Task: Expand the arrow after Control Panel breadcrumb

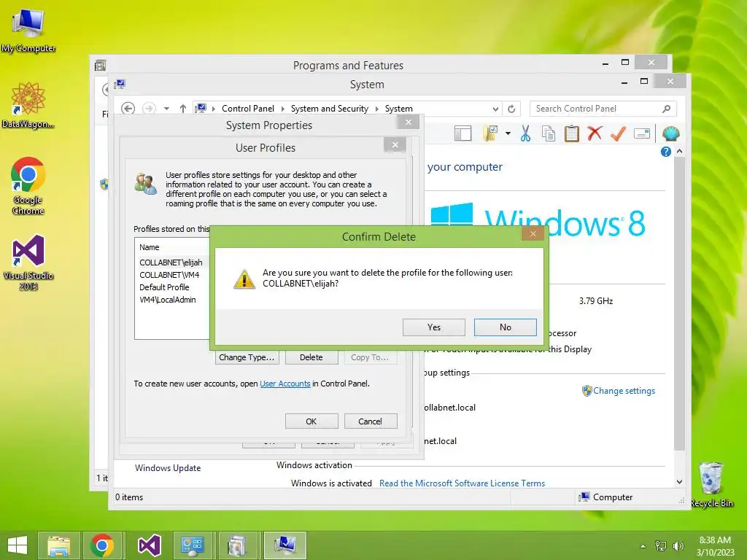Action: pos(282,109)
